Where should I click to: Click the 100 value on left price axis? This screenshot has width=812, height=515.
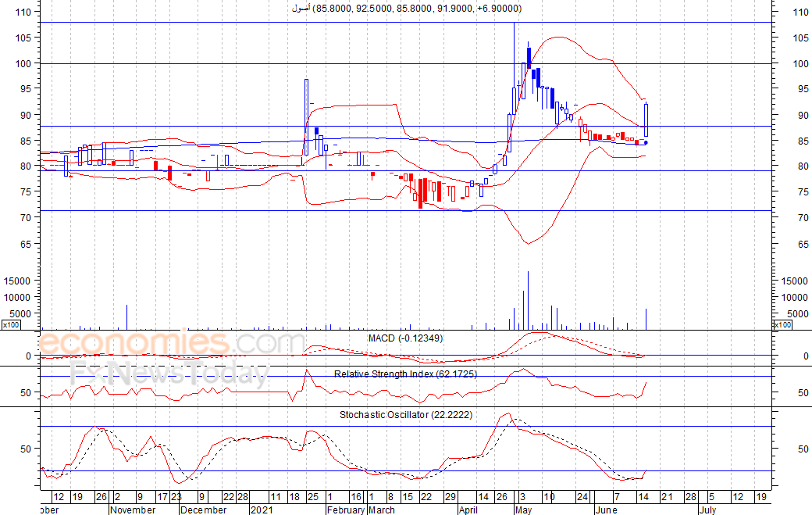click(25, 63)
